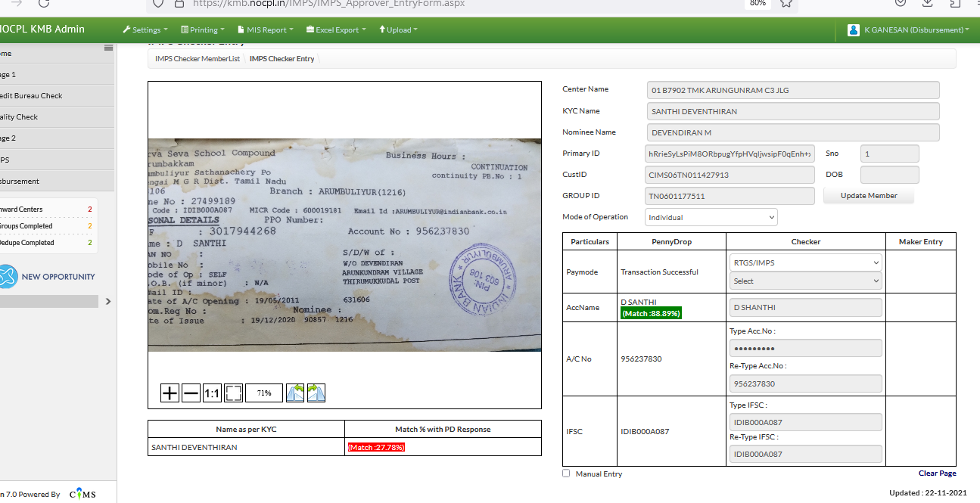The width and height of the screenshot is (980, 503).
Task: Open the Select dropdown under Paymode
Action: click(x=805, y=281)
